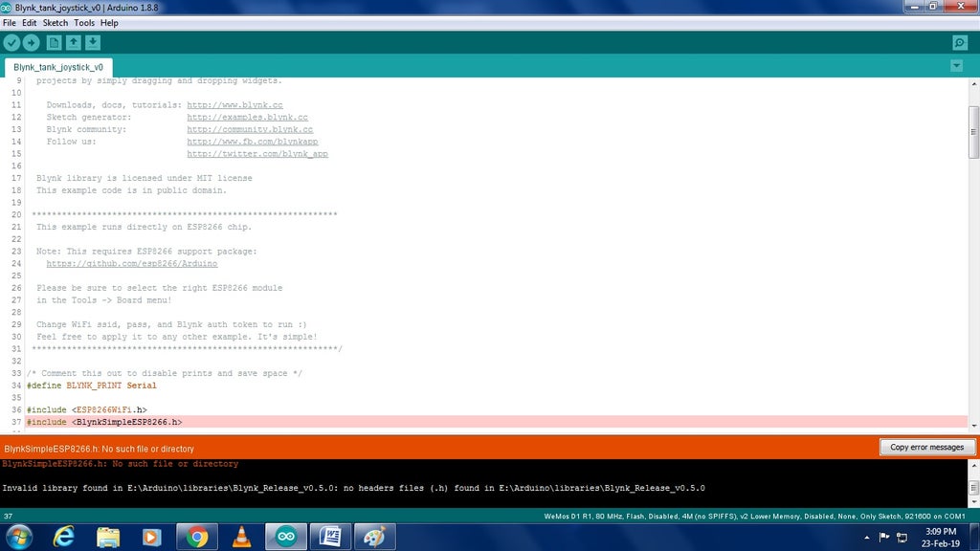This screenshot has width=980, height=551.
Task: Follow the http://community.blynk.cc link
Action: 250,129
